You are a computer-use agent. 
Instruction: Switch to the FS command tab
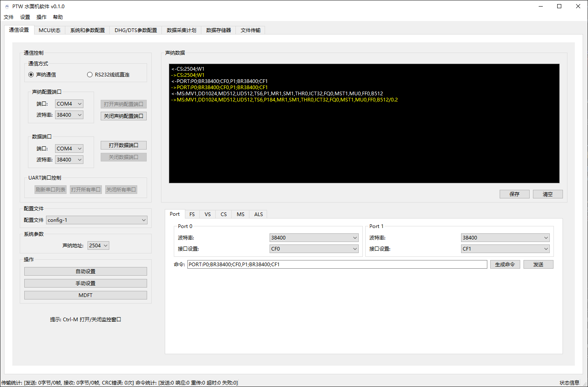[192, 214]
